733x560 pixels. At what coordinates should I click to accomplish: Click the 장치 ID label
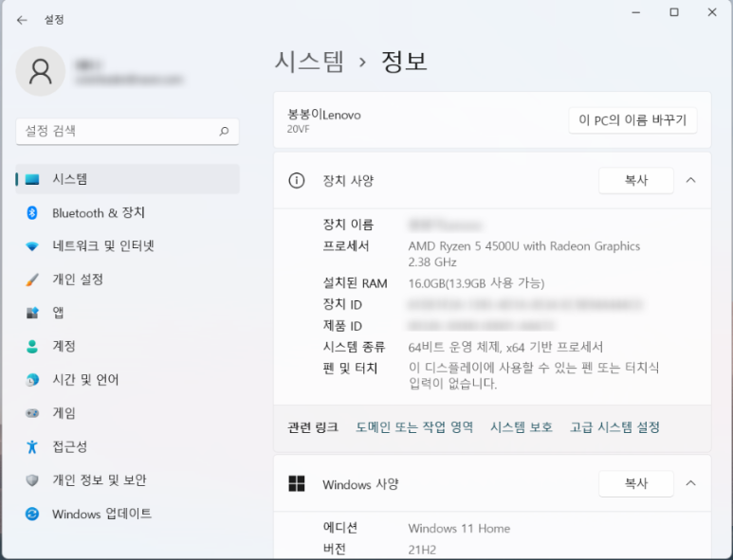pyautogui.click(x=342, y=305)
